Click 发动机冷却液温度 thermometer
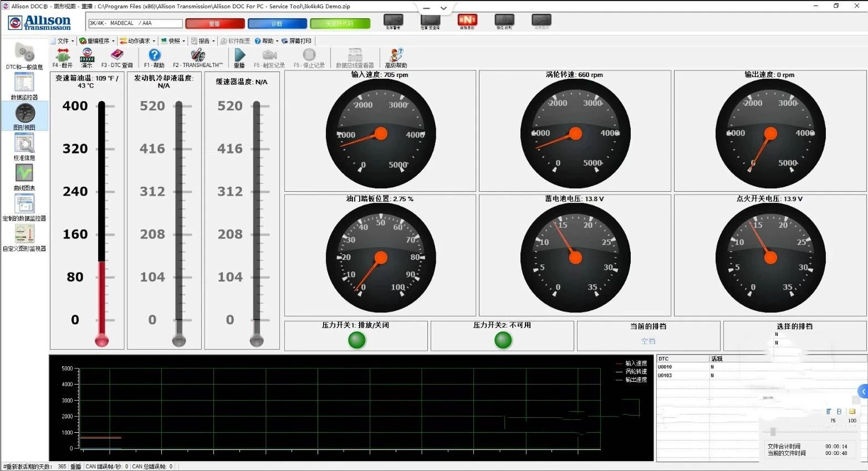The image size is (868, 471). click(x=178, y=224)
